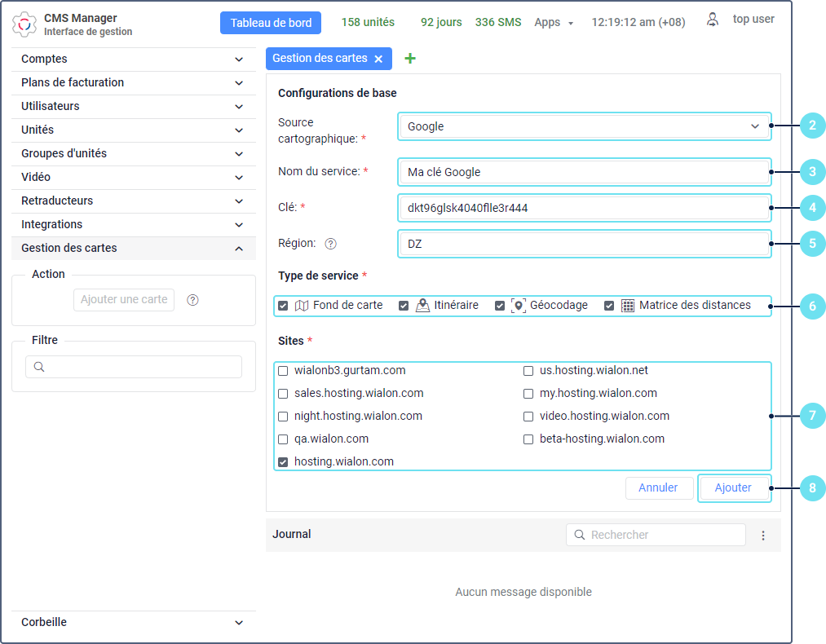
Task: Click the Journal search magnifier icon
Action: tap(580, 535)
